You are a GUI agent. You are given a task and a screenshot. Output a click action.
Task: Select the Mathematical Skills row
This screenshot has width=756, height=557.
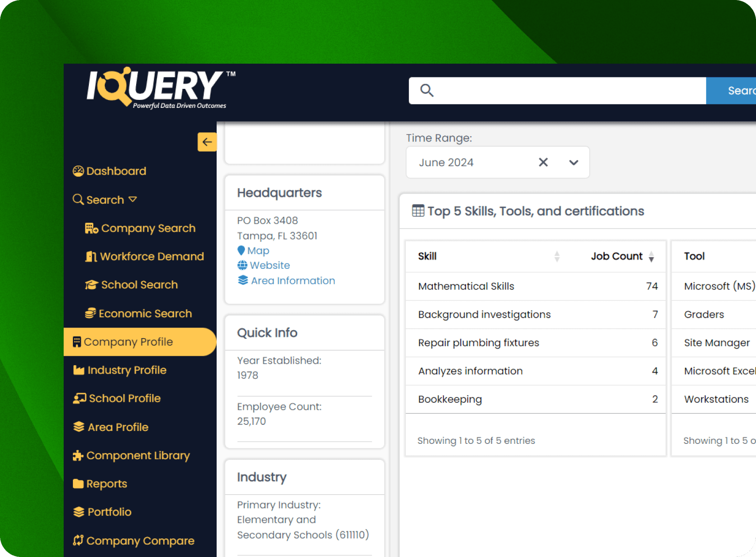[x=536, y=286]
